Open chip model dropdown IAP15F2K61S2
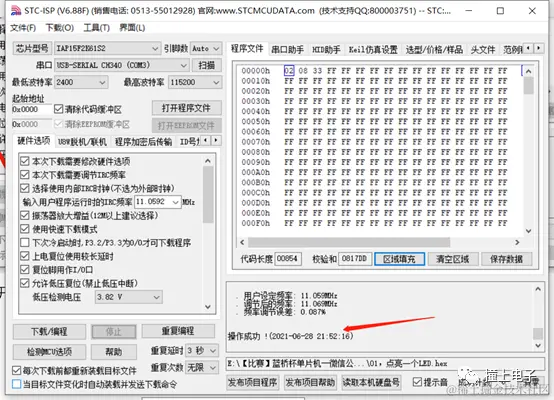This screenshot has height=400, width=554. [107, 48]
